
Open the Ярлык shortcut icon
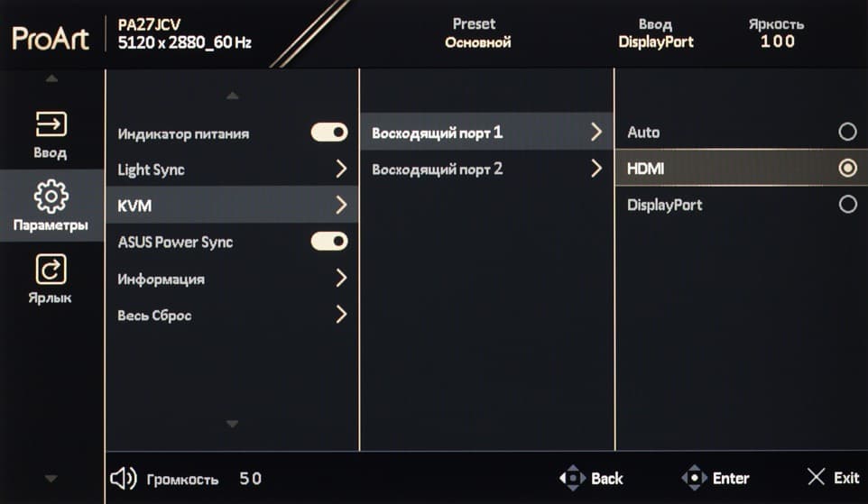[x=51, y=269]
